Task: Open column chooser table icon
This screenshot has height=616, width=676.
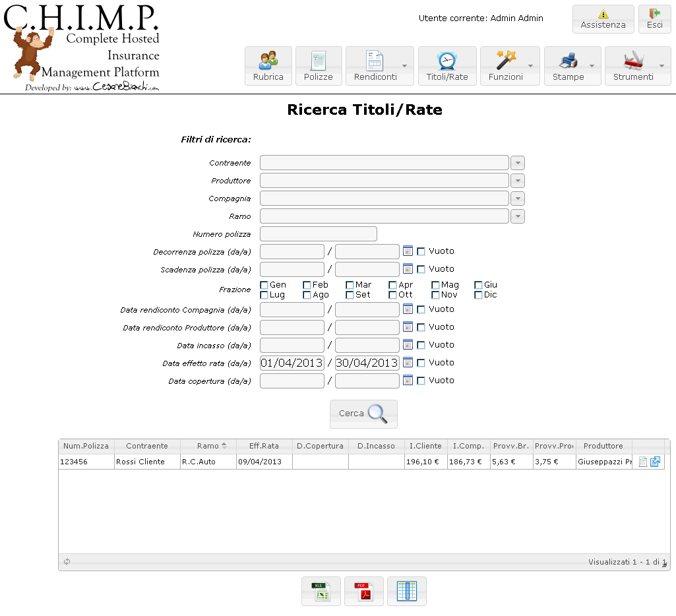Action: click(406, 591)
